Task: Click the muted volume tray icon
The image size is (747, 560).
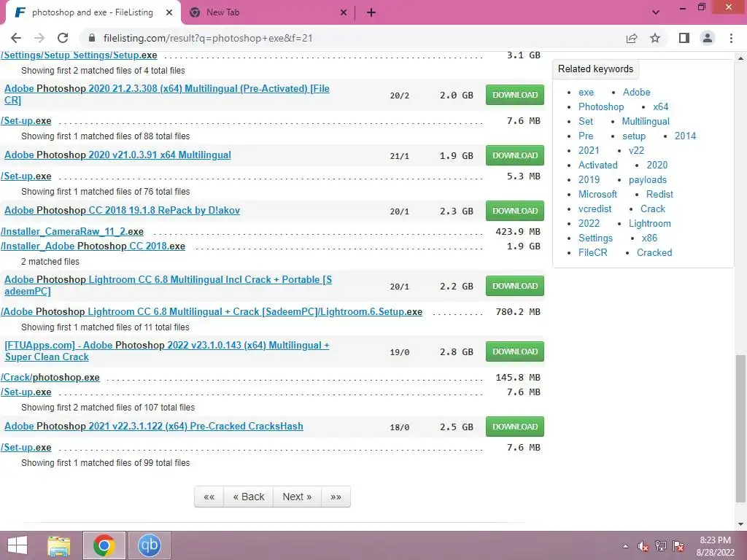Action: (643, 546)
